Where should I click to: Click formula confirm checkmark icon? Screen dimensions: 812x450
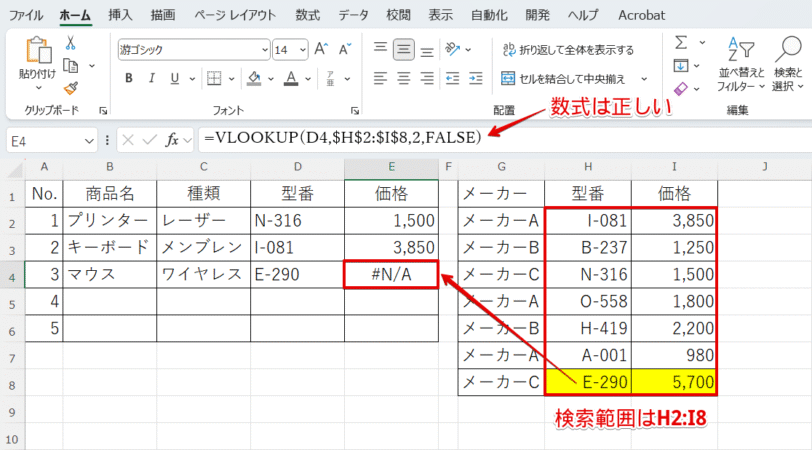pyautogui.click(x=150, y=140)
